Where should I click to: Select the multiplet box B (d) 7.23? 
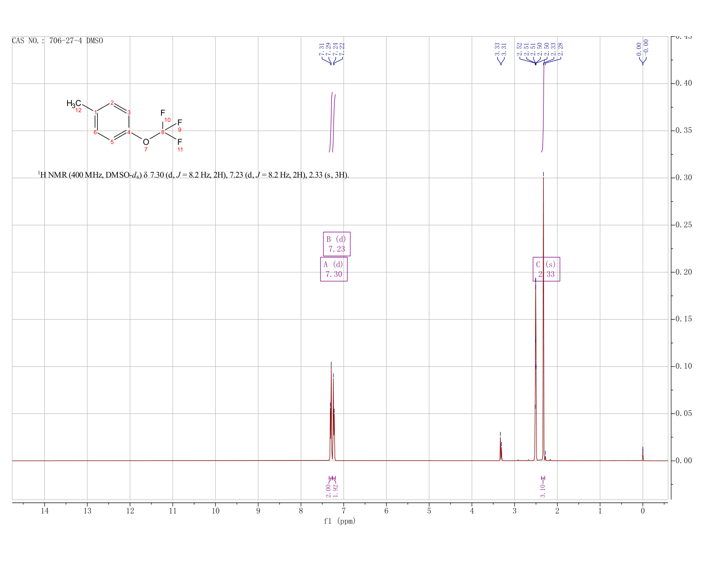tap(337, 244)
